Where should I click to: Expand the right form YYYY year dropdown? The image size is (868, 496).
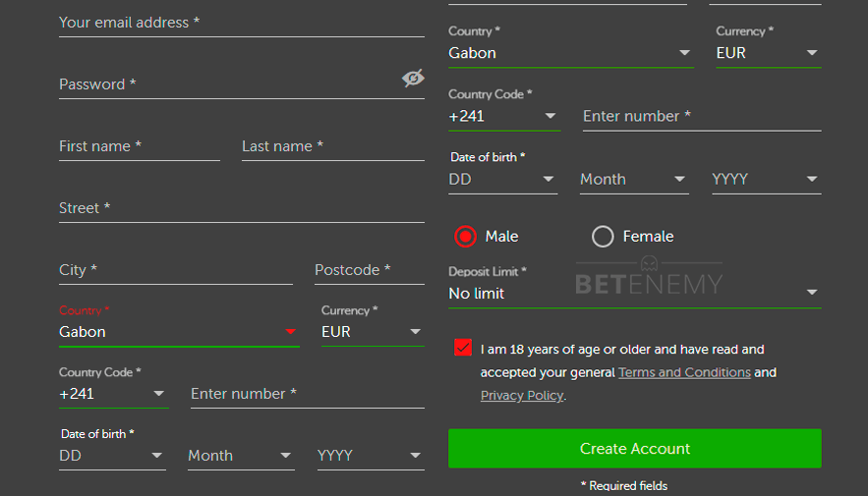[766, 179]
